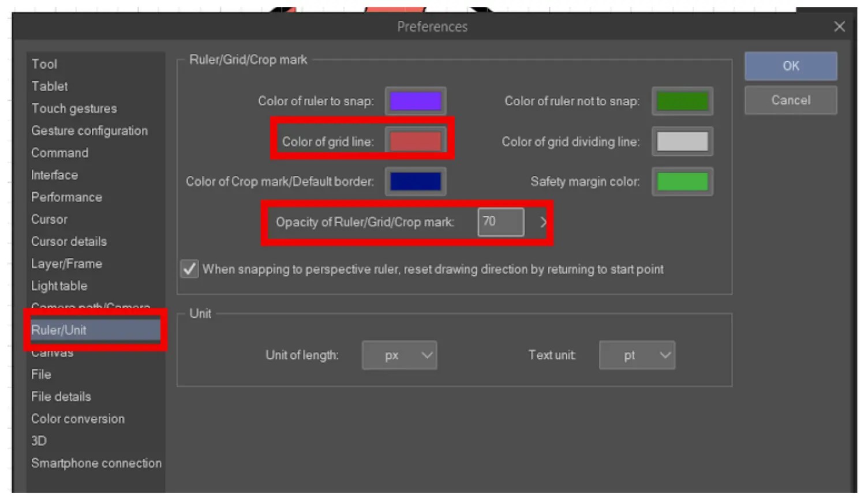Open the Interface settings category
The height and width of the screenshot is (503, 868).
click(55, 175)
